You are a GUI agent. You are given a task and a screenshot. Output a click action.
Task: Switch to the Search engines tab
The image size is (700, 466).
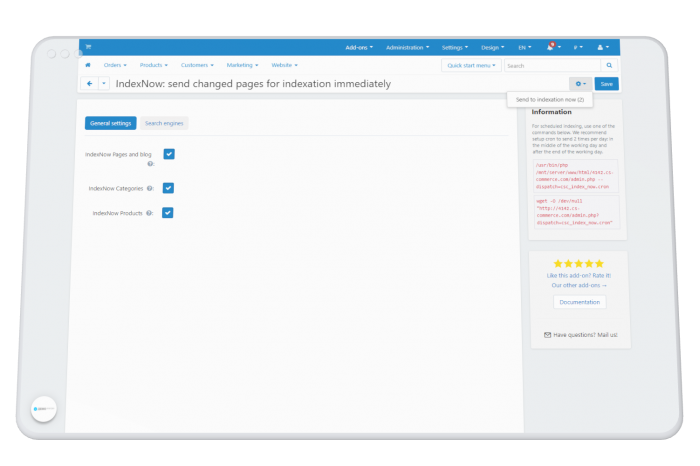164,123
